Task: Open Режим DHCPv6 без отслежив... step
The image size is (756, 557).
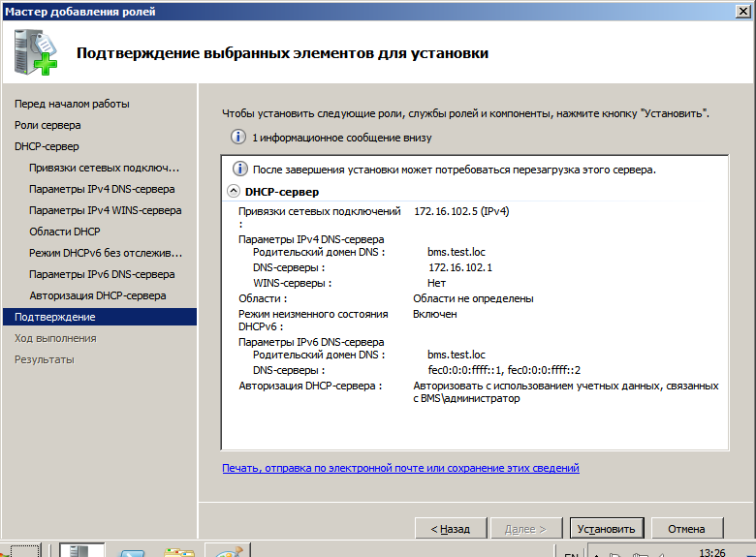Action: [x=106, y=253]
